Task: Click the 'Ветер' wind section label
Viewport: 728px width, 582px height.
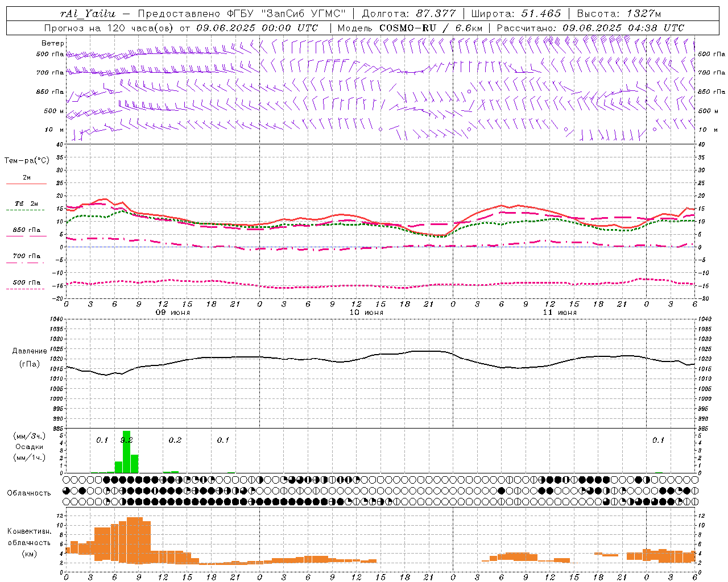Action: [x=53, y=43]
